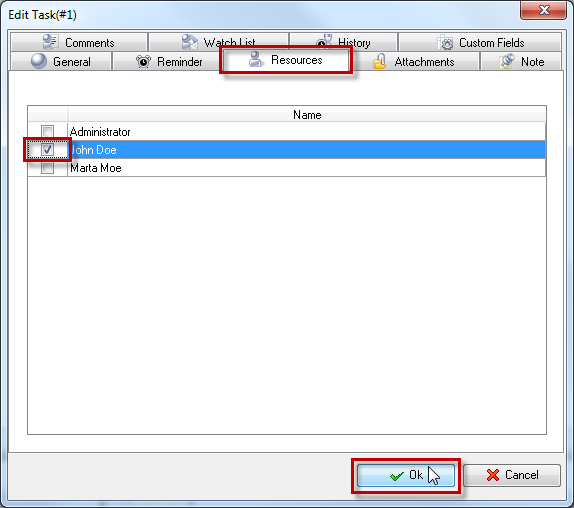The height and width of the screenshot is (508, 574).
Task: Switch to the Watch List tab
Action: tap(219, 42)
